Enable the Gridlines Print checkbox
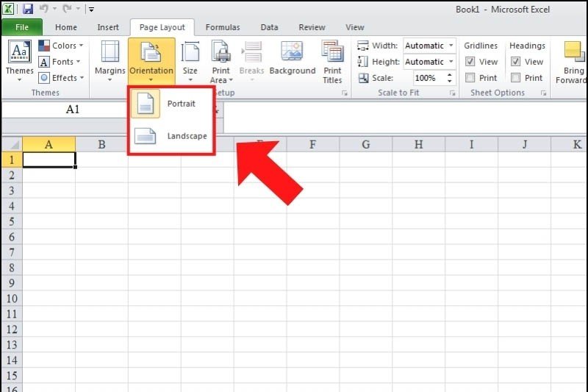The width and height of the screenshot is (588, 392). [x=470, y=78]
